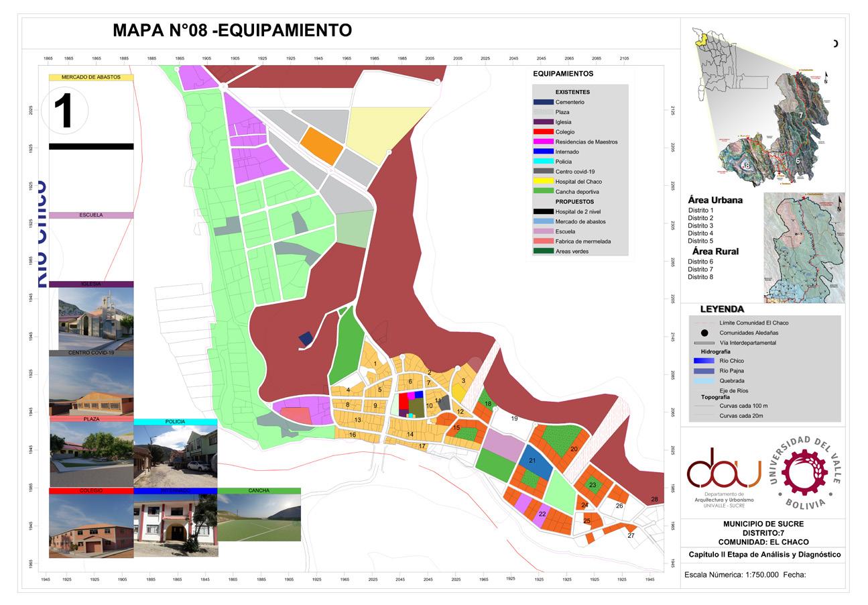This screenshot has width=868, height=605.
Task: Click the 'MERCADO DE ABASTOS' yellow header
Action: pos(91,77)
